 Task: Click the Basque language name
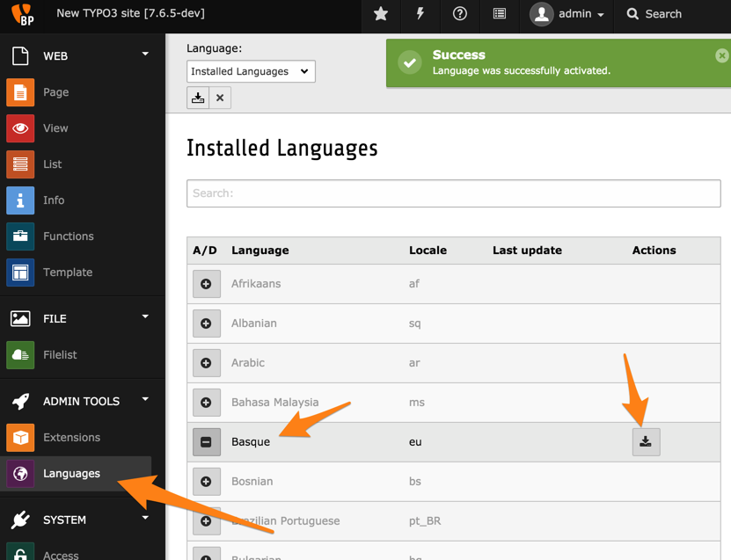(251, 442)
